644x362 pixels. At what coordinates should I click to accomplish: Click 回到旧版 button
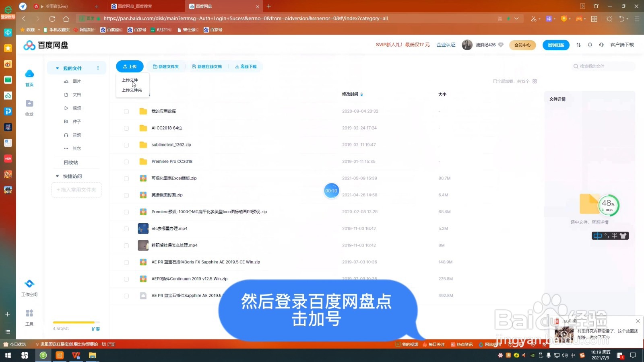(x=556, y=45)
